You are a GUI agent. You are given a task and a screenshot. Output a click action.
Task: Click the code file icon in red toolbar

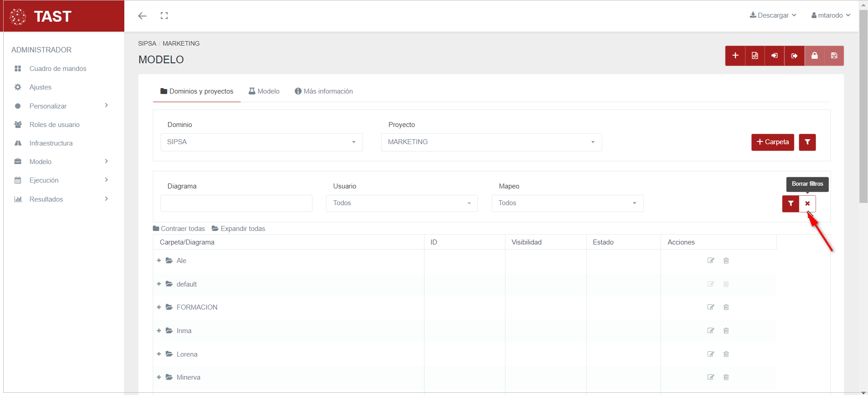pos(755,56)
